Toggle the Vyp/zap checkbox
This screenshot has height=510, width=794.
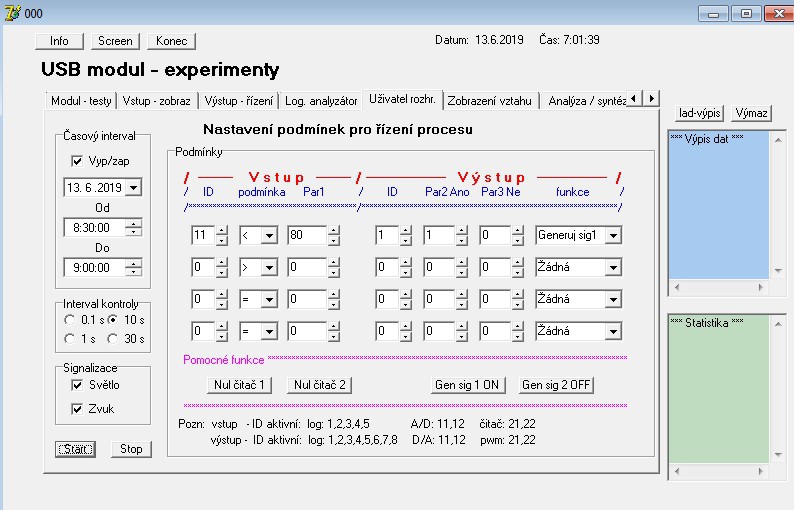(78, 161)
